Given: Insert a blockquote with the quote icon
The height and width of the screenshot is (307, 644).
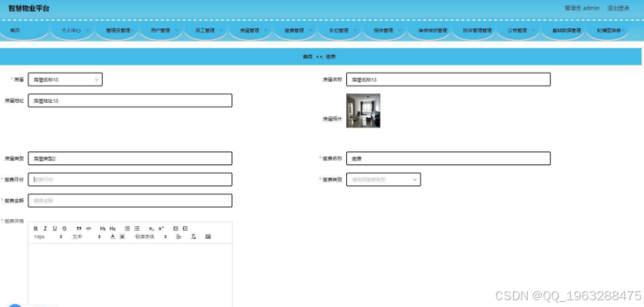Looking at the screenshot, I should tap(79, 228).
